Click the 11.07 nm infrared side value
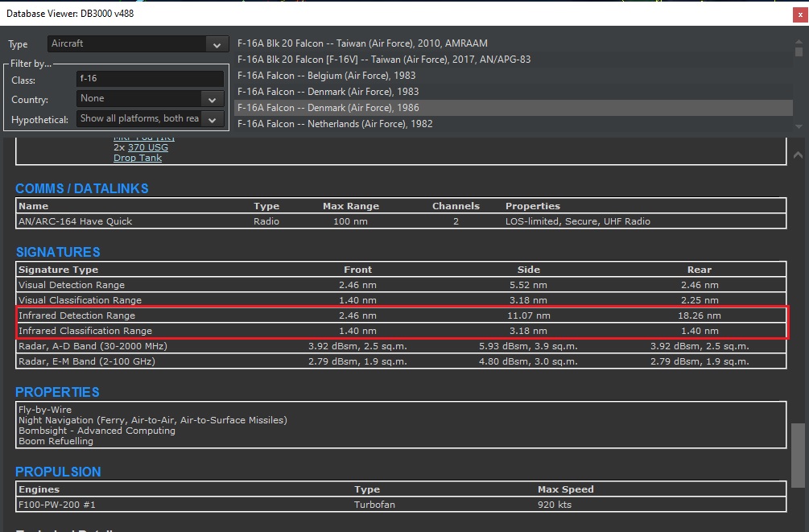809x532 pixels. coord(528,315)
